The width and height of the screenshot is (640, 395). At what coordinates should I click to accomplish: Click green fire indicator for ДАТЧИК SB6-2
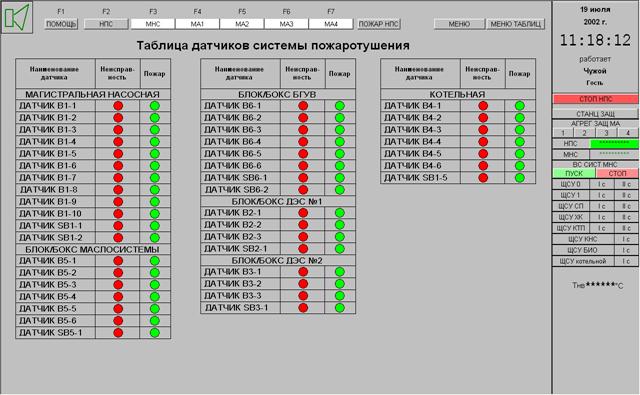click(340, 190)
